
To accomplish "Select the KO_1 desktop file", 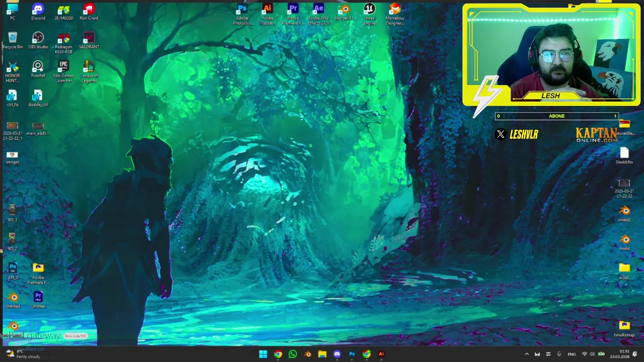I will click(13, 213).
